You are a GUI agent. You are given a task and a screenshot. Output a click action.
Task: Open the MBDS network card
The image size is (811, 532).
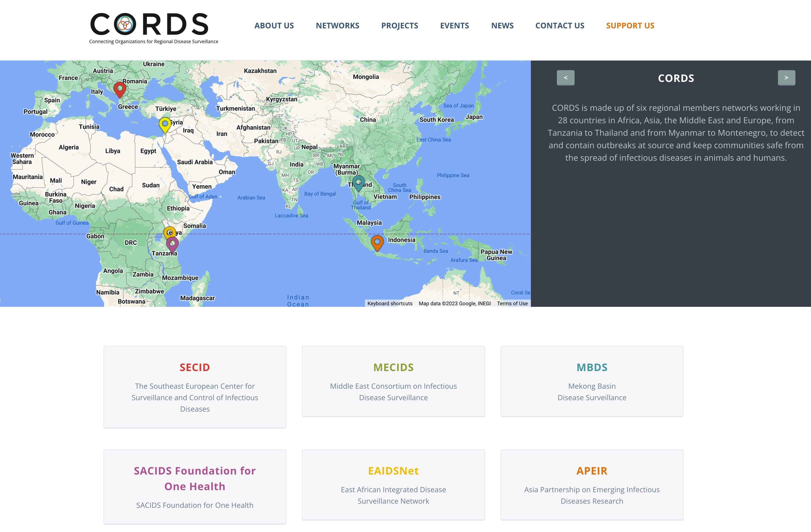tap(592, 381)
